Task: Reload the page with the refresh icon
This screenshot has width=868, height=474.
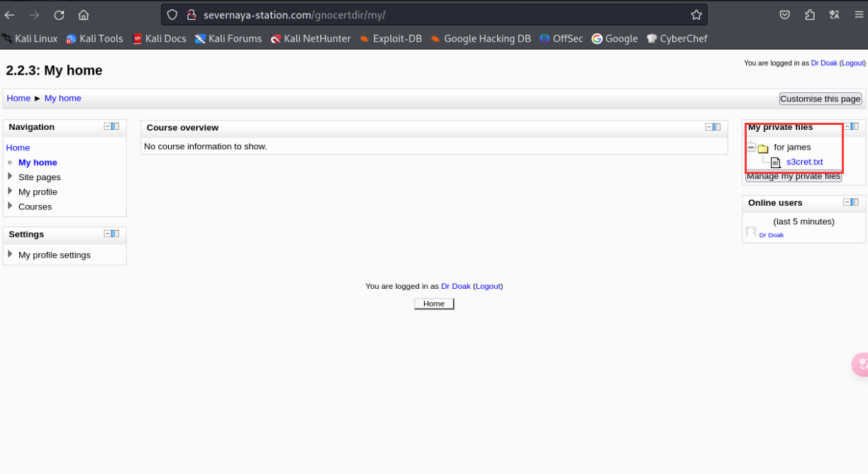Action: (x=59, y=15)
